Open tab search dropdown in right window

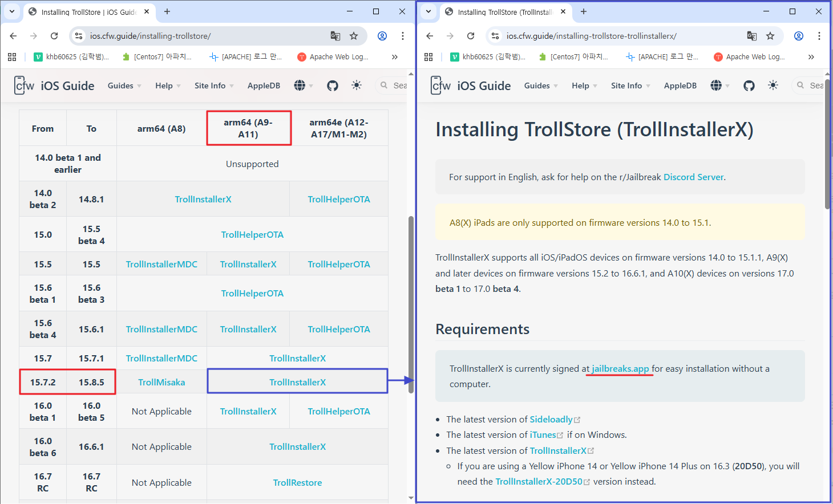pyautogui.click(x=428, y=11)
